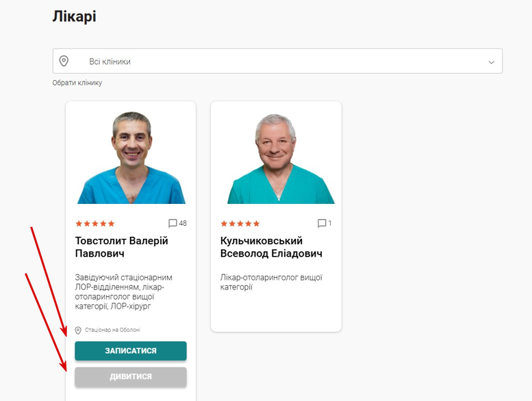
Task: Click the star rating of Кульчиковський Всеволод
Action: (240, 223)
